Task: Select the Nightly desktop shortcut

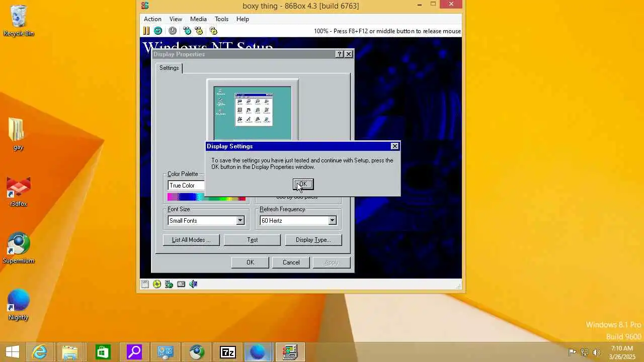Action: click(x=19, y=305)
